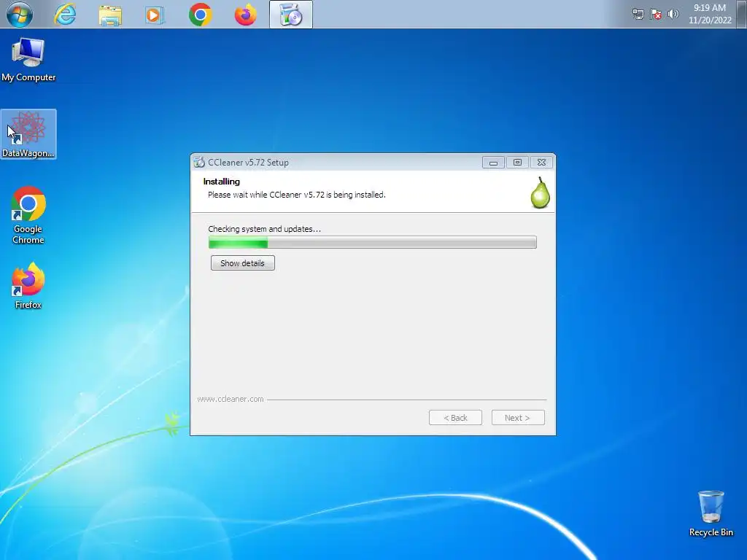Click the www.ccleaner.com text
The image size is (747, 560).
(231, 399)
